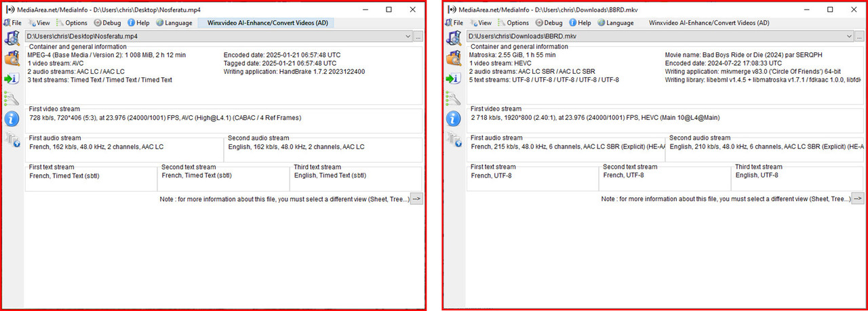The width and height of the screenshot is (868, 311).
Task: Click 'English, UTF-8' third text stream in BBRD
Action: pyautogui.click(x=757, y=175)
